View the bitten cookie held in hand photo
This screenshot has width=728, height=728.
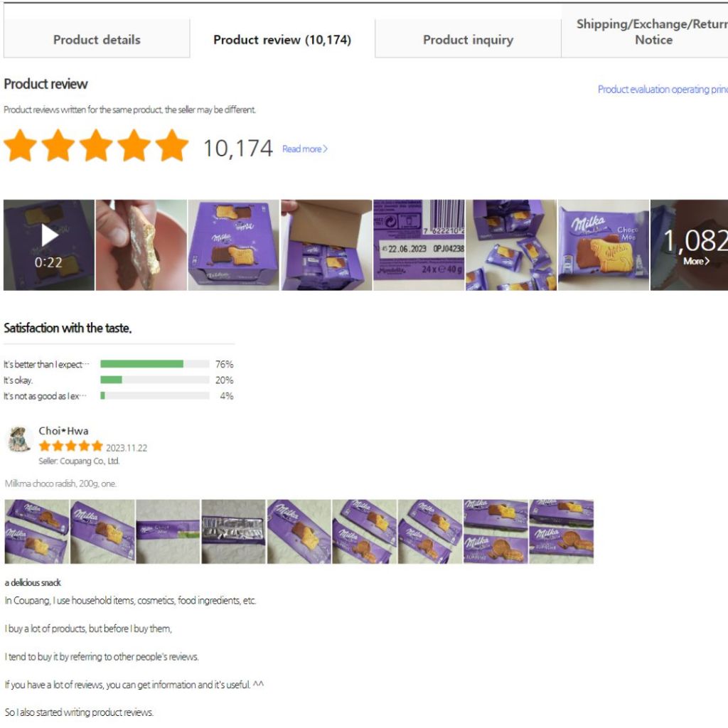coord(141,245)
